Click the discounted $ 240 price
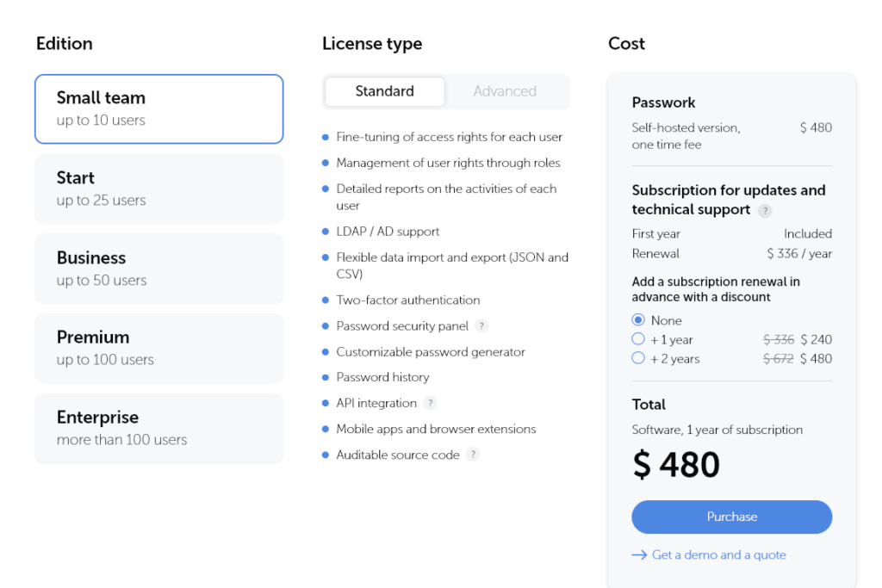882x588 pixels. pyautogui.click(x=817, y=339)
